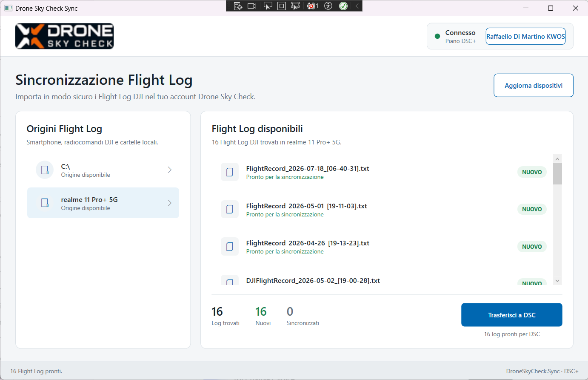Screen dimensions: 588x380
Task: Minimize the Drone Sky Check Sync window
Action: click(x=526, y=8)
